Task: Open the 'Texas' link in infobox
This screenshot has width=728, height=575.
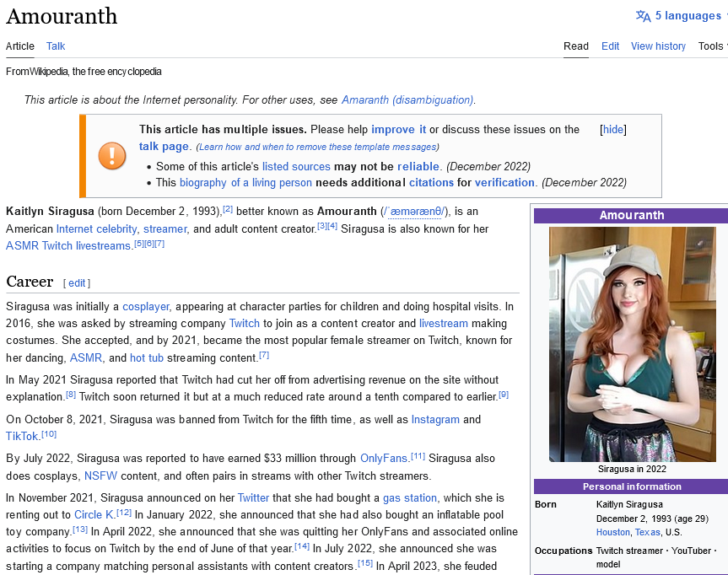Action: coord(647,532)
